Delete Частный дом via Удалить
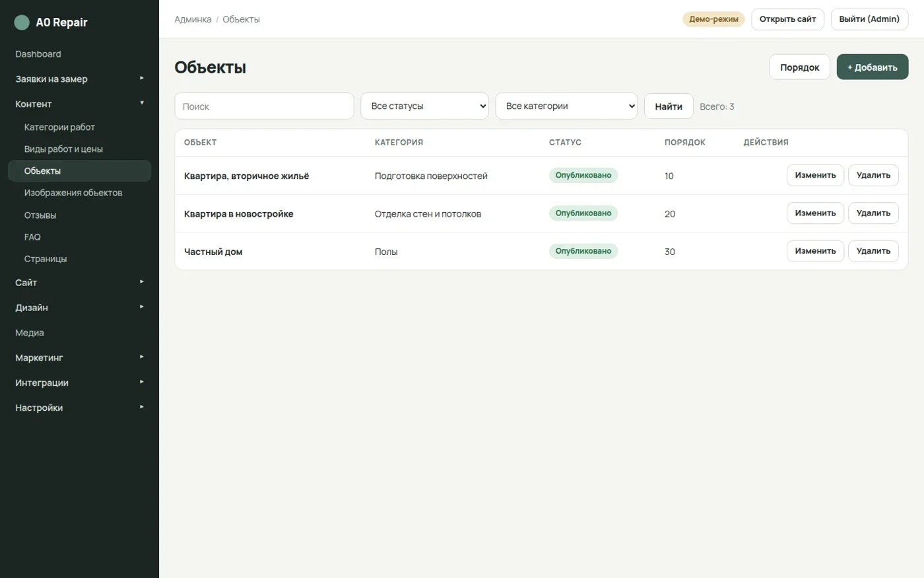 coord(873,251)
